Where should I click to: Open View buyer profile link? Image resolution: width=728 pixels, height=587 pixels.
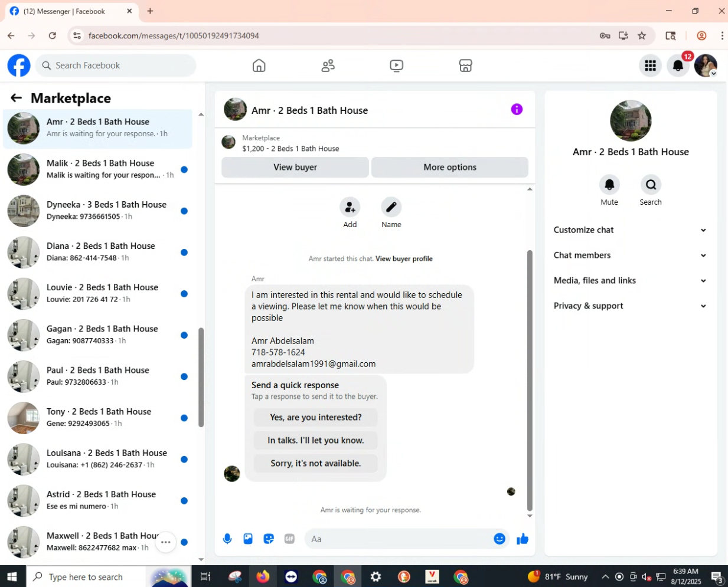[x=404, y=258]
